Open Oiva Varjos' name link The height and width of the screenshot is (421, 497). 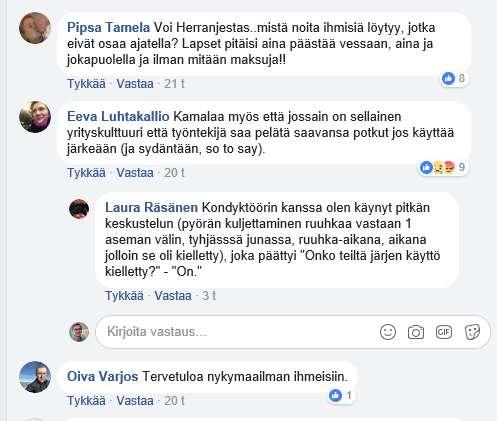(102, 377)
